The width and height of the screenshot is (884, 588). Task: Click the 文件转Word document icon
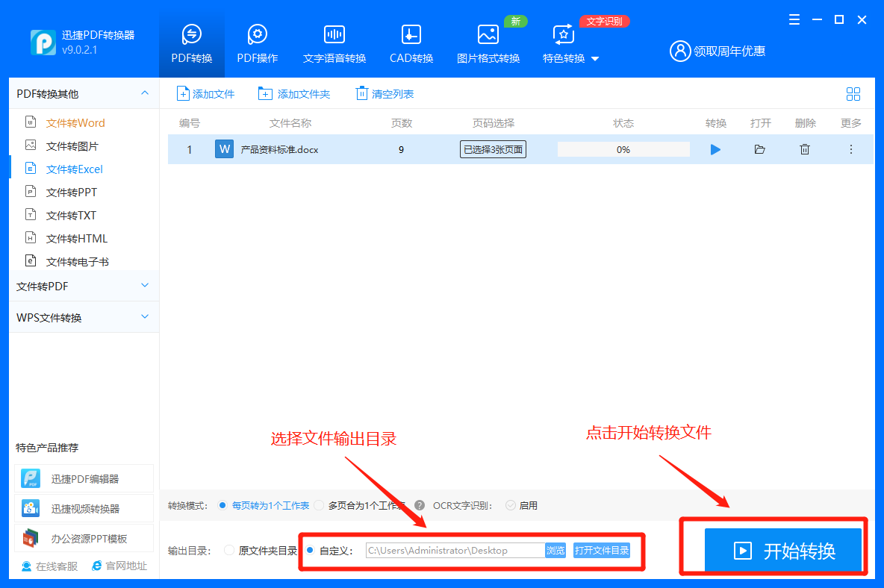31,122
